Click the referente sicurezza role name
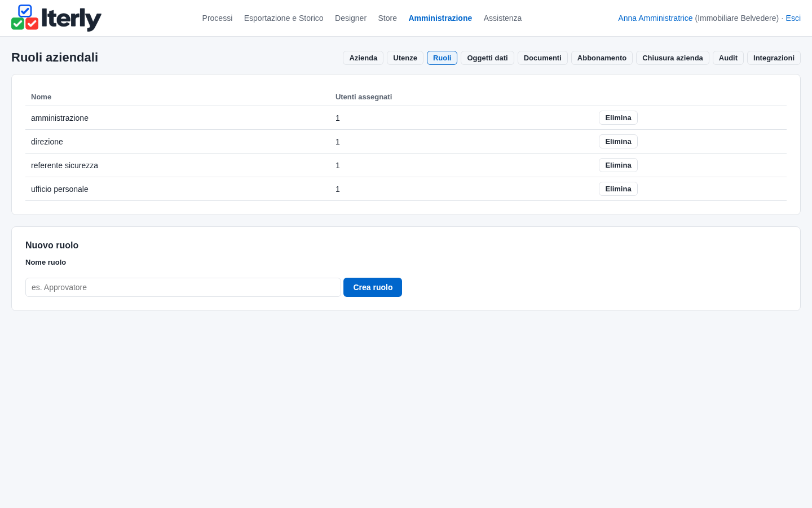The image size is (812, 508). click(x=64, y=165)
